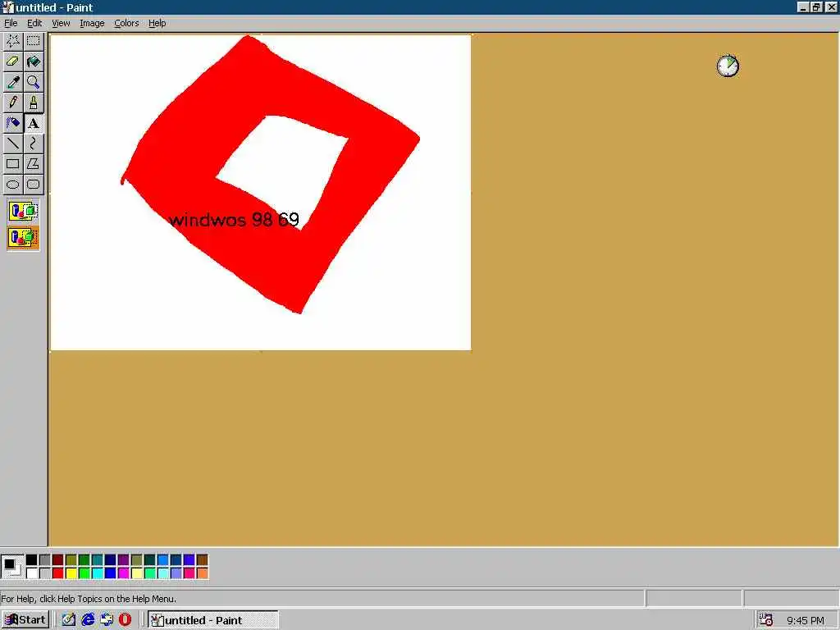Screen dimensions: 840x630
Task: Pick the hot pink color swatch
Action: [x=189, y=573]
